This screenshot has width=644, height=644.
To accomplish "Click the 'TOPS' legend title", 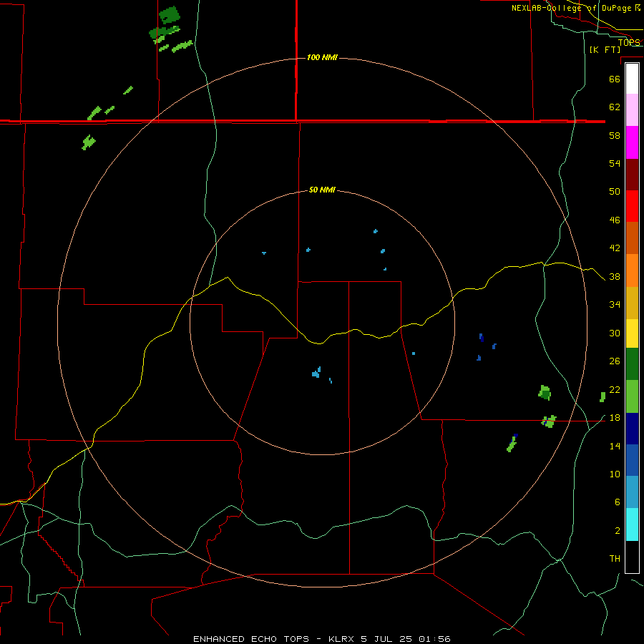I will [x=629, y=42].
